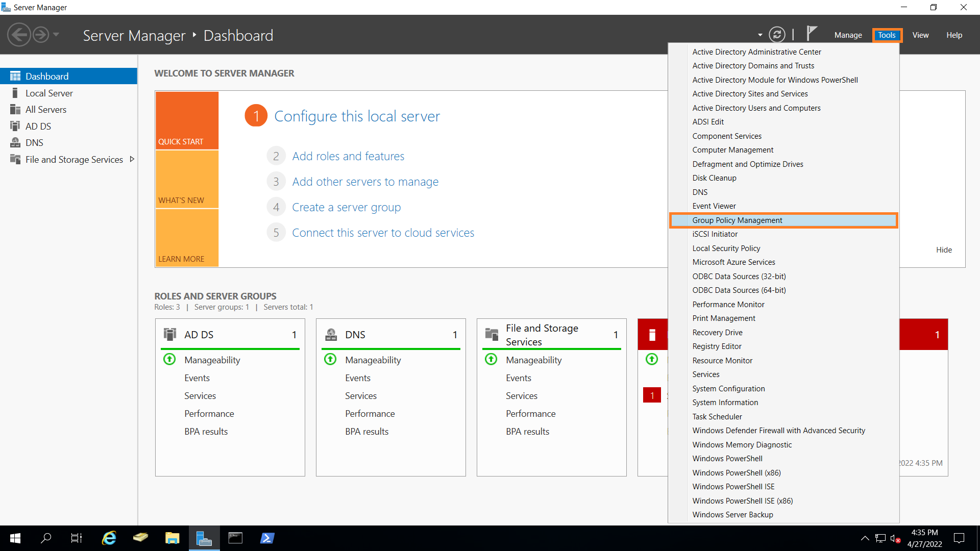Open Performance Monitor from Tools menu

coord(728,304)
